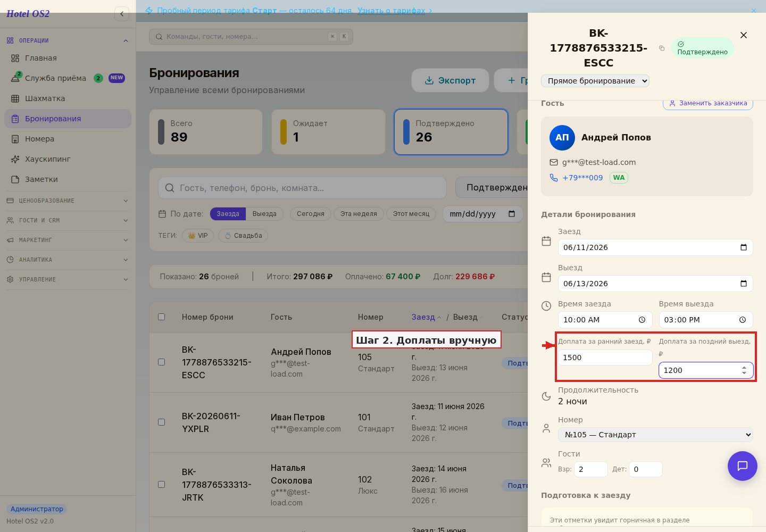Open the chat support bubble
766x532 pixels.
pos(743,466)
